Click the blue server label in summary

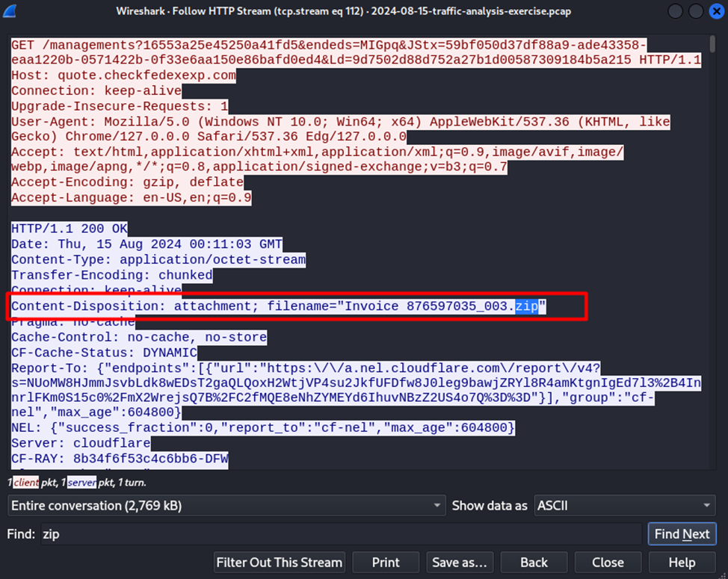coord(82,483)
